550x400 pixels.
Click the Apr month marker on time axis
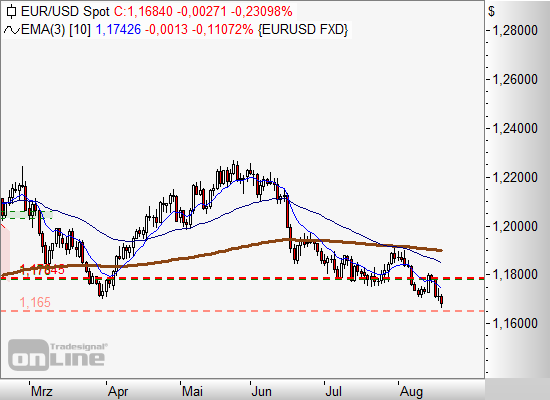118,391
